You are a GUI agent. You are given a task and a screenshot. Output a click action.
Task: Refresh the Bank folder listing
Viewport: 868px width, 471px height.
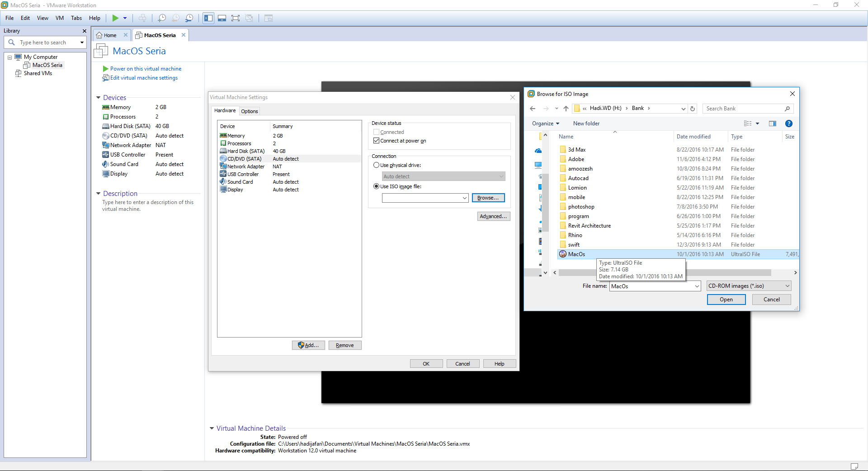[x=693, y=109]
